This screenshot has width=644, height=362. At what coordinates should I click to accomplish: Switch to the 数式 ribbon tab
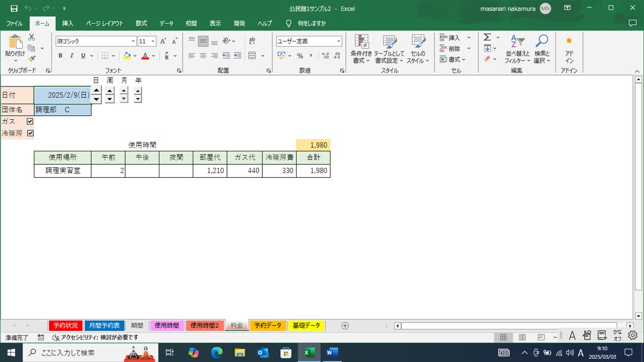pyautogui.click(x=141, y=23)
